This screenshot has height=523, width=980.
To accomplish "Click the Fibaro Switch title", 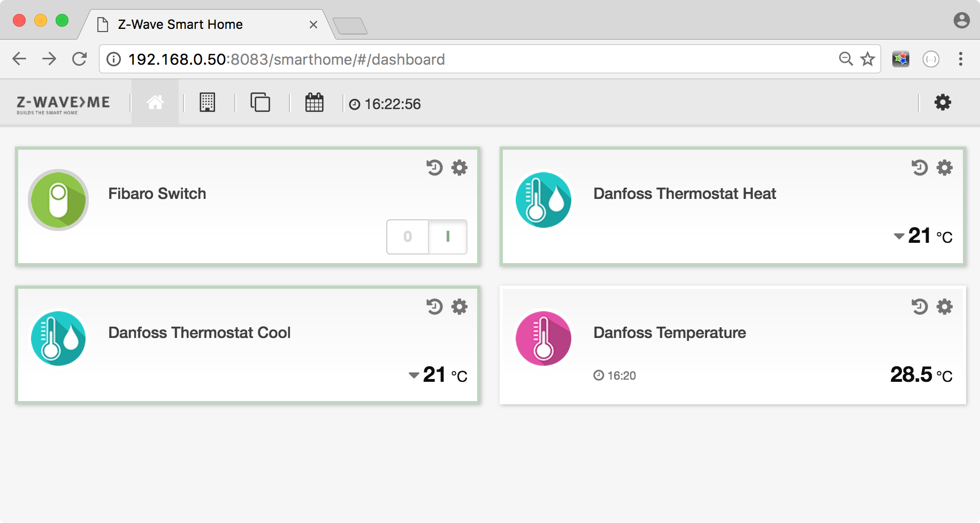I will [157, 194].
